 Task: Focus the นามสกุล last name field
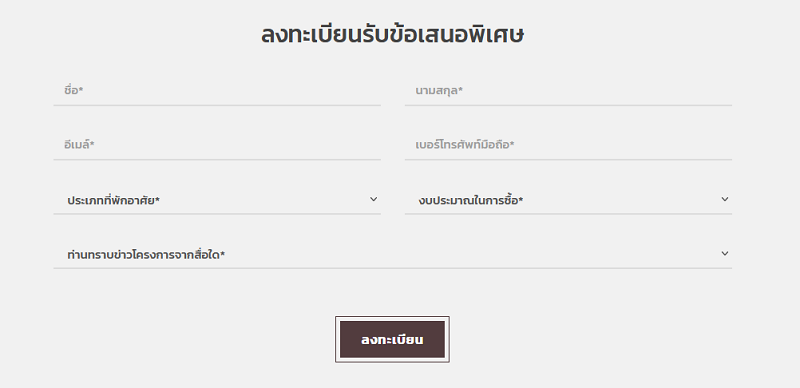coord(568,91)
